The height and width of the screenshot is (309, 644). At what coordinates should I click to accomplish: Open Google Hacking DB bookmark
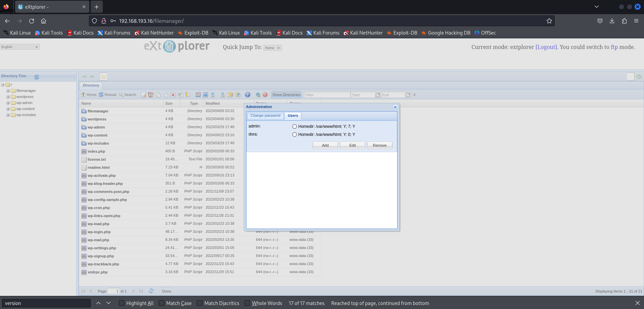tap(446, 33)
